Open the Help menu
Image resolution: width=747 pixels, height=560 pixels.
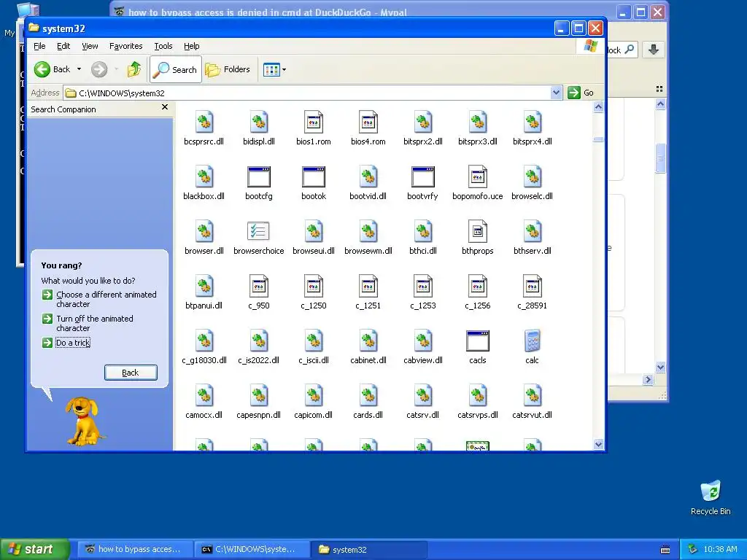click(192, 46)
